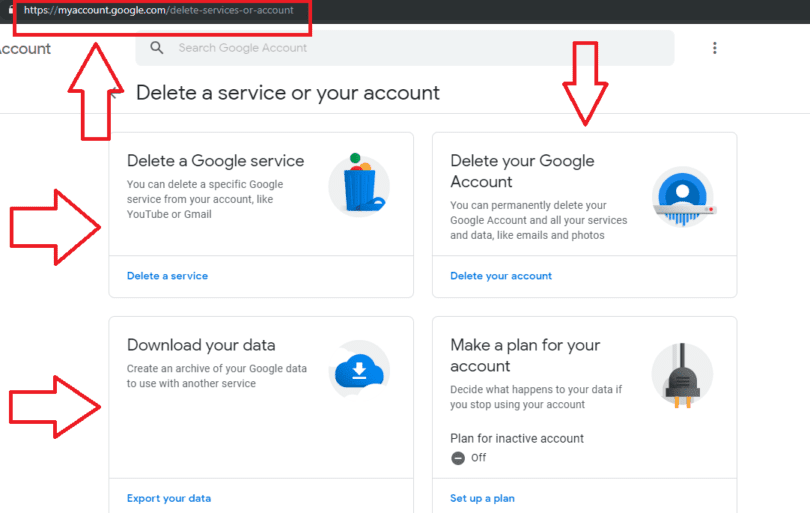Click the page title Delete a service or your account

pos(288,93)
